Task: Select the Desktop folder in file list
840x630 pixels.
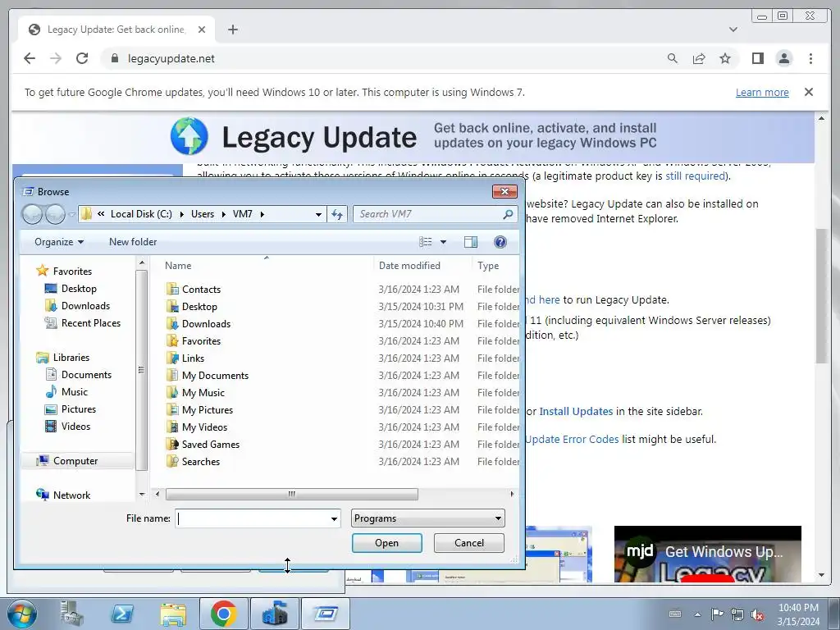Action: [x=199, y=307]
